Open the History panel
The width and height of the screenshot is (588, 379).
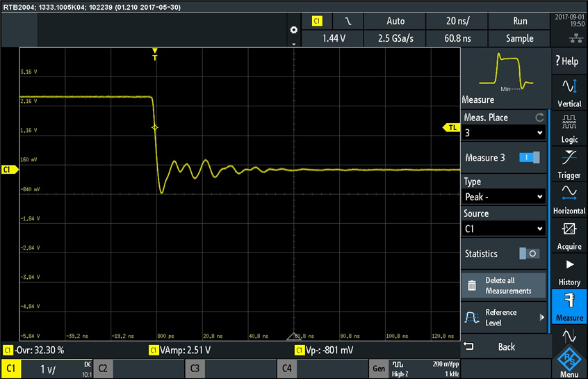(569, 271)
